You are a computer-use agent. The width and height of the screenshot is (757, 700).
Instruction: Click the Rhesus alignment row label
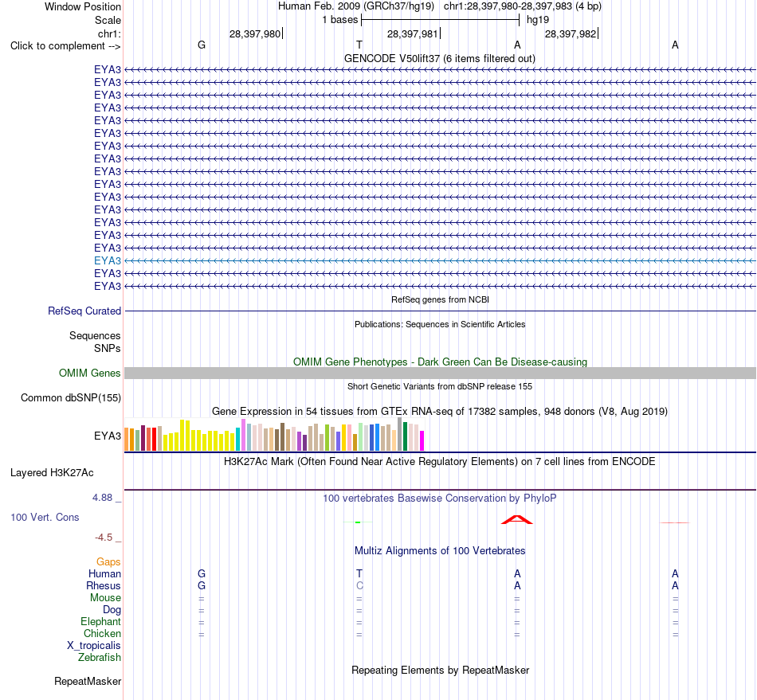click(104, 585)
